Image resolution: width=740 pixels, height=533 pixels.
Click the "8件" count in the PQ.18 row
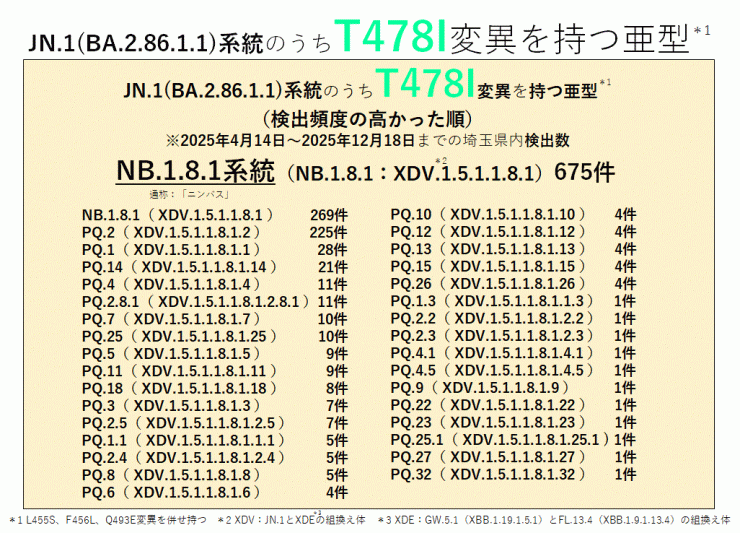(336, 389)
